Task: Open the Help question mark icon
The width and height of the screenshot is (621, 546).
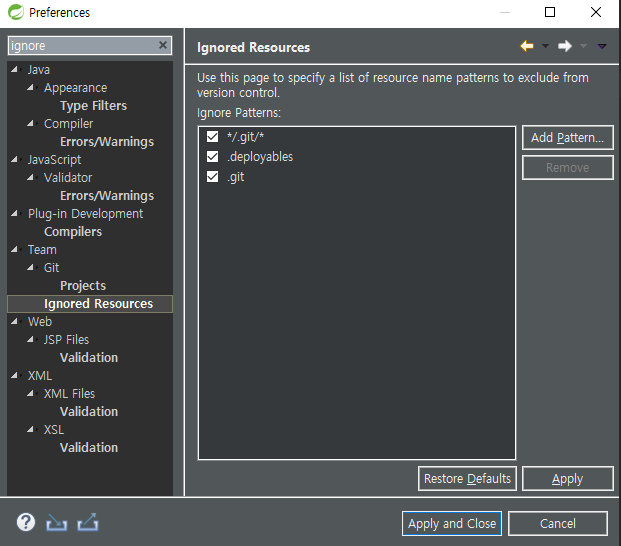Action: click(x=26, y=522)
